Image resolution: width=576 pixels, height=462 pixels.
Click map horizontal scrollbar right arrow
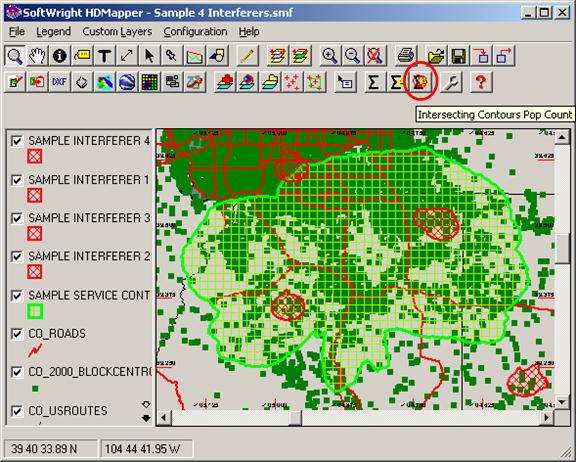547,418
